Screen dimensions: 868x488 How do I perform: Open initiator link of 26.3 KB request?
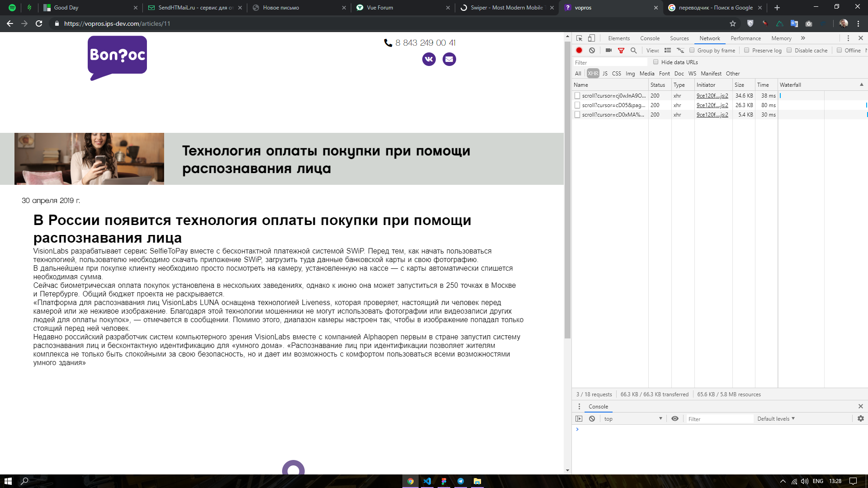712,105
